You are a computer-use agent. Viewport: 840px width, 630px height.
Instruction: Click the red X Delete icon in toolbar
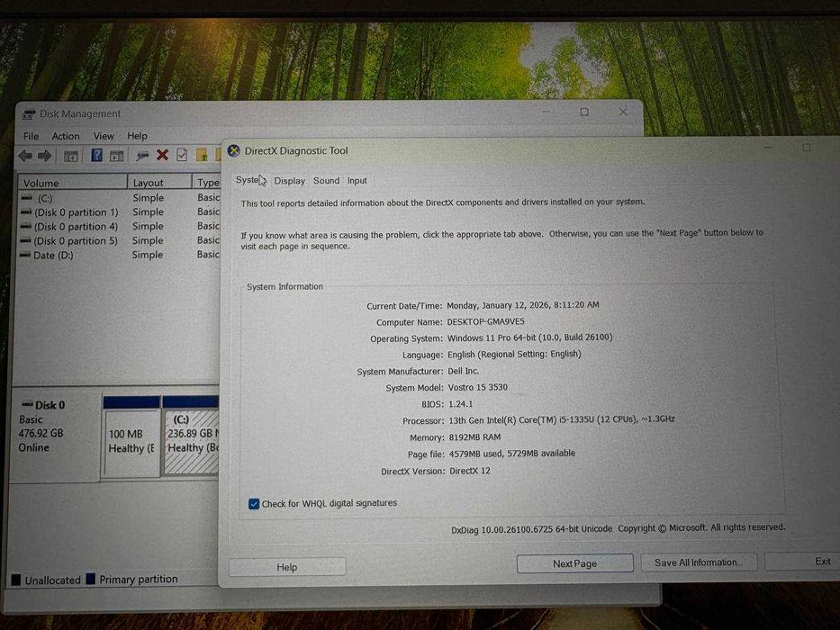click(x=162, y=156)
